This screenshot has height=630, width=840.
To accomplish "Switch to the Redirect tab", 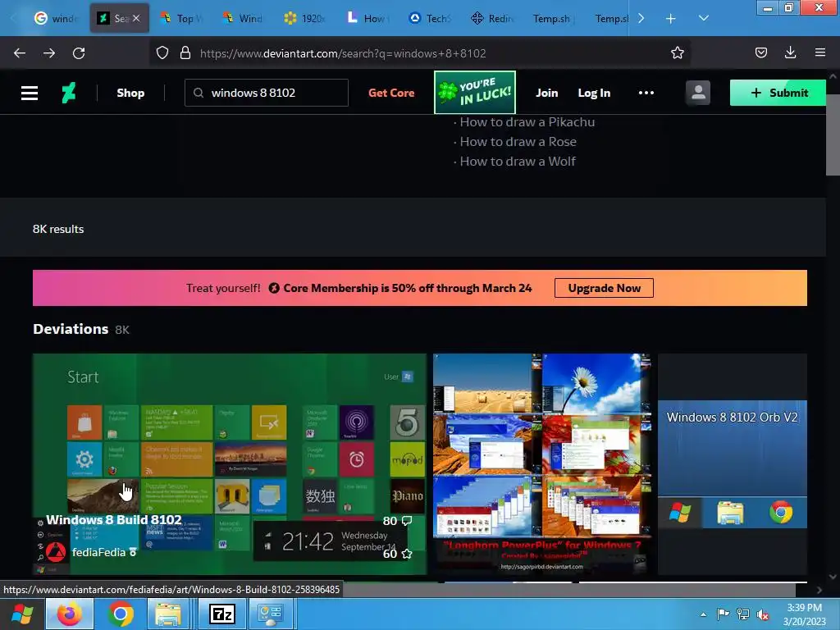I will (492, 18).
